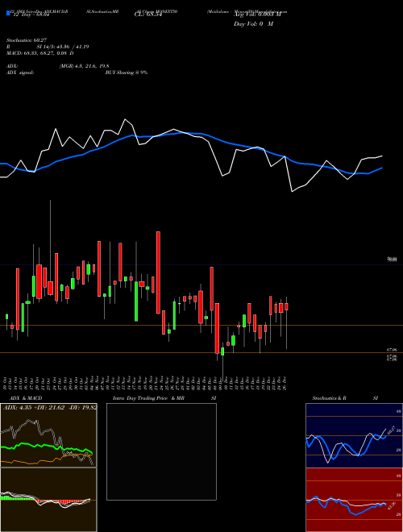403x532 pixels.
Task: Click the blue 12 Day SMA legend square
Action: click(8, 13)
